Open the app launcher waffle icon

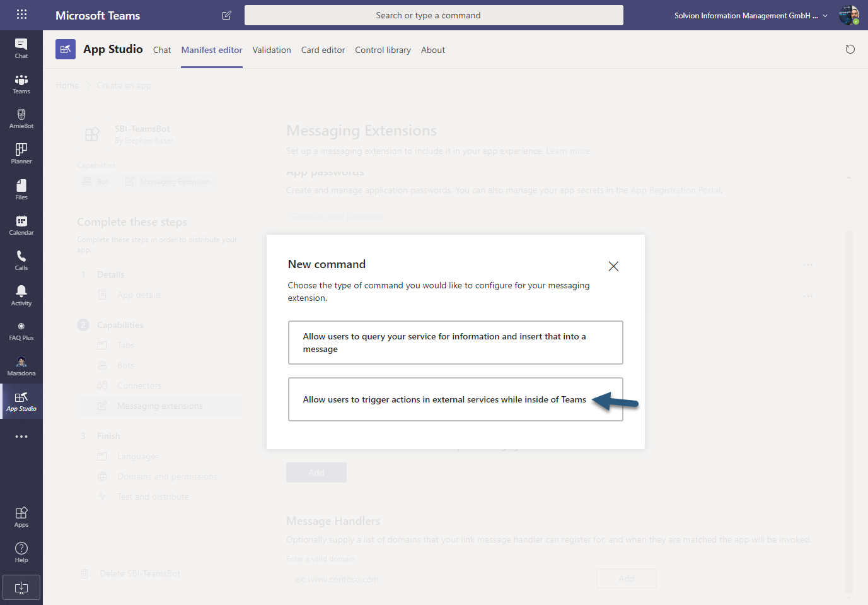pos(21,15)
